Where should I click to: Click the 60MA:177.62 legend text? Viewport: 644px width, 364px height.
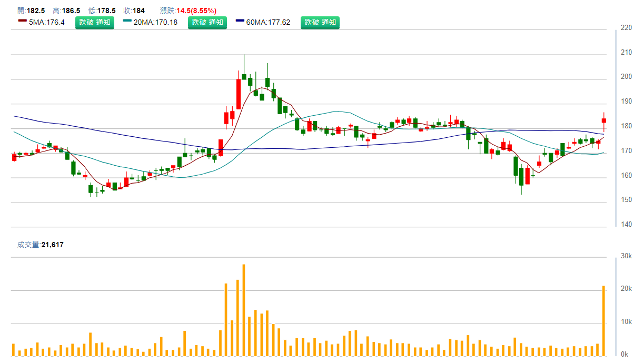click(268, 22)
